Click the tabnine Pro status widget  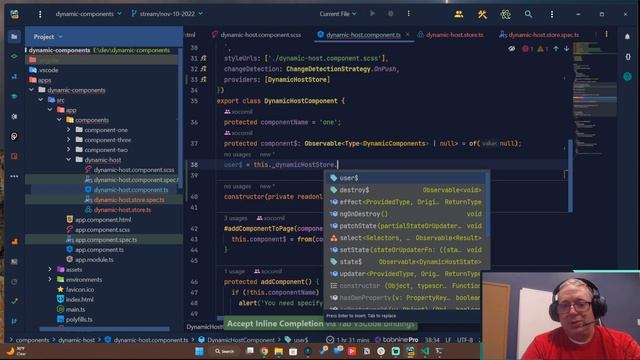pos(396,340)
